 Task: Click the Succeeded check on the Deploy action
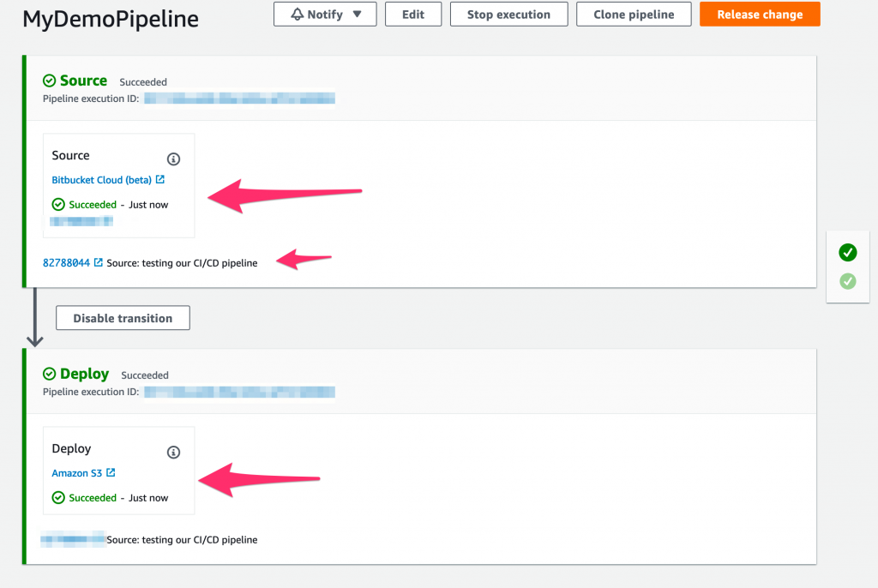pyautogui.click(x=57, y=497)
